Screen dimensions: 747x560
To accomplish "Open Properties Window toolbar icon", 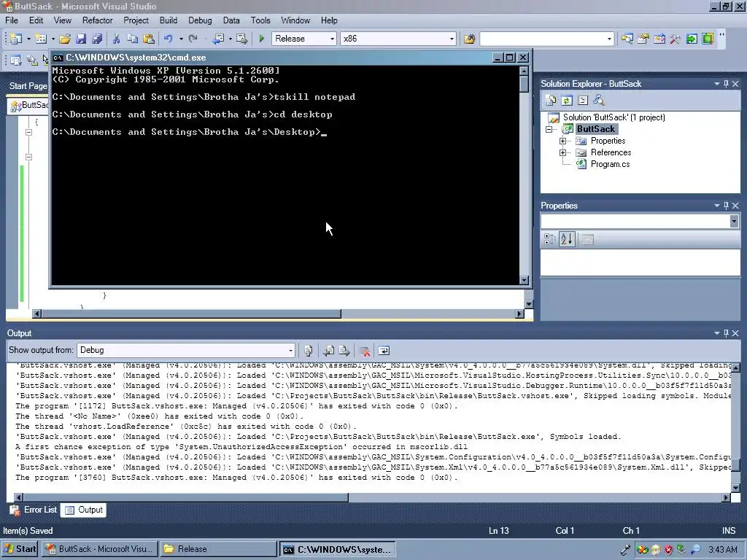I will point(643,39).
